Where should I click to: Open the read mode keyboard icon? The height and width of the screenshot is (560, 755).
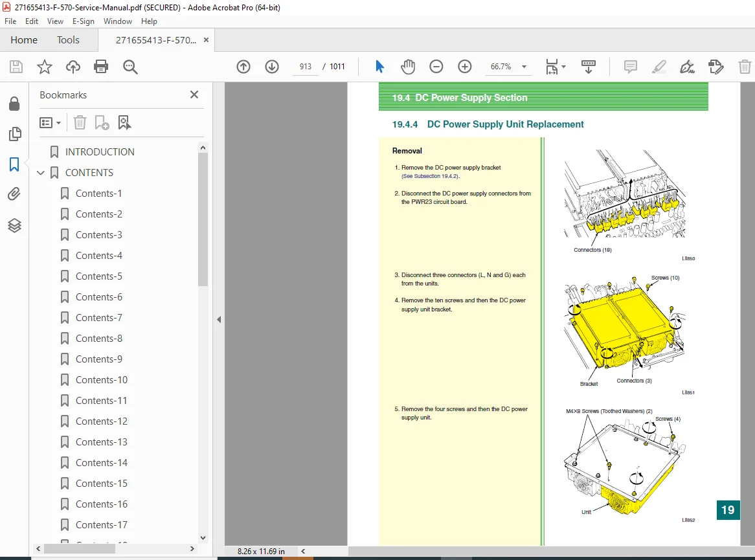589,67
